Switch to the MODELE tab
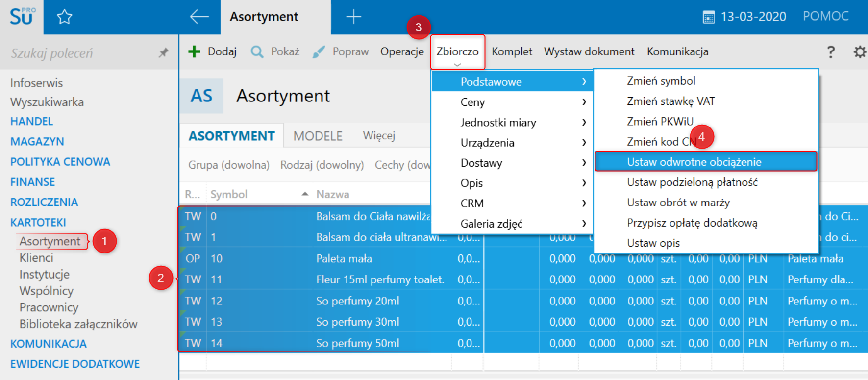The image size is (868, 380). tap(318, 136)
